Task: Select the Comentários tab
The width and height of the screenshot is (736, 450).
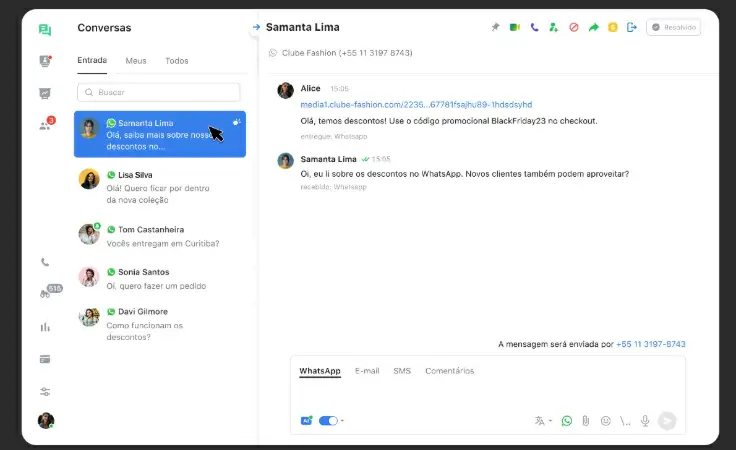Action: coord(450,371)
